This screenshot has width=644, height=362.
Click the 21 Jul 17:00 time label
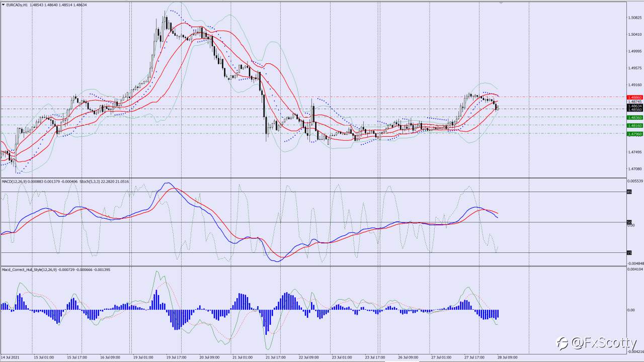276,357
